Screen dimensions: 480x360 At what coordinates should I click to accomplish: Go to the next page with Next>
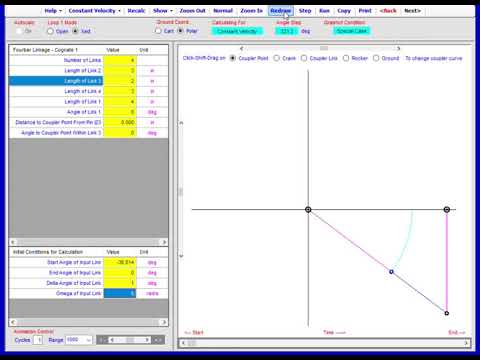coord(412,11)
